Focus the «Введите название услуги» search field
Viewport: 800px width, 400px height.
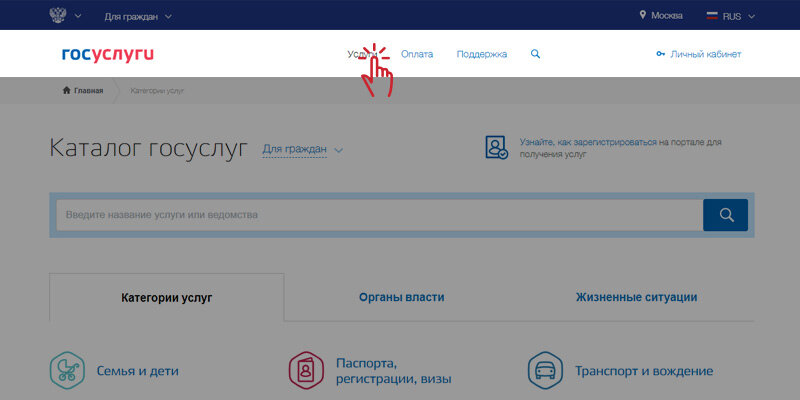click(379, 215)
